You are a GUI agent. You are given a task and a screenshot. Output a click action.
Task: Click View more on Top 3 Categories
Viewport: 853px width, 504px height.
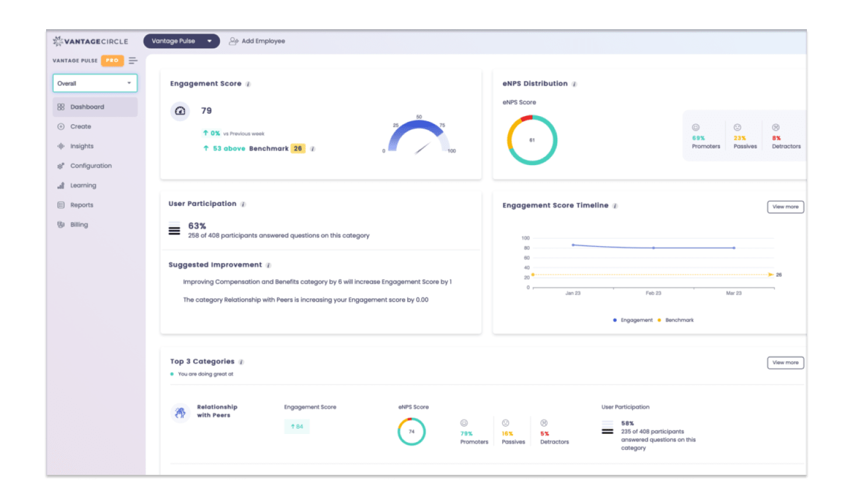tap(785, 363)
